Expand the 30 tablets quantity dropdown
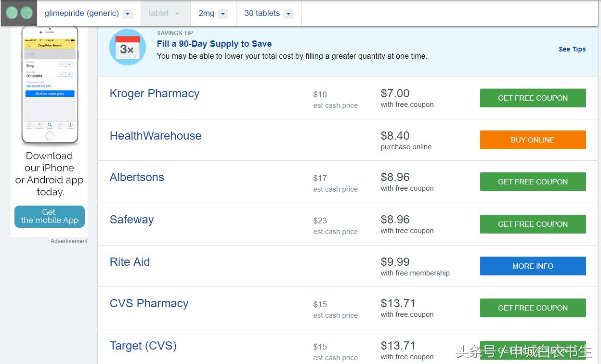Screen dimensions: 601x364 pyautogui.click(x=288, y=14)
